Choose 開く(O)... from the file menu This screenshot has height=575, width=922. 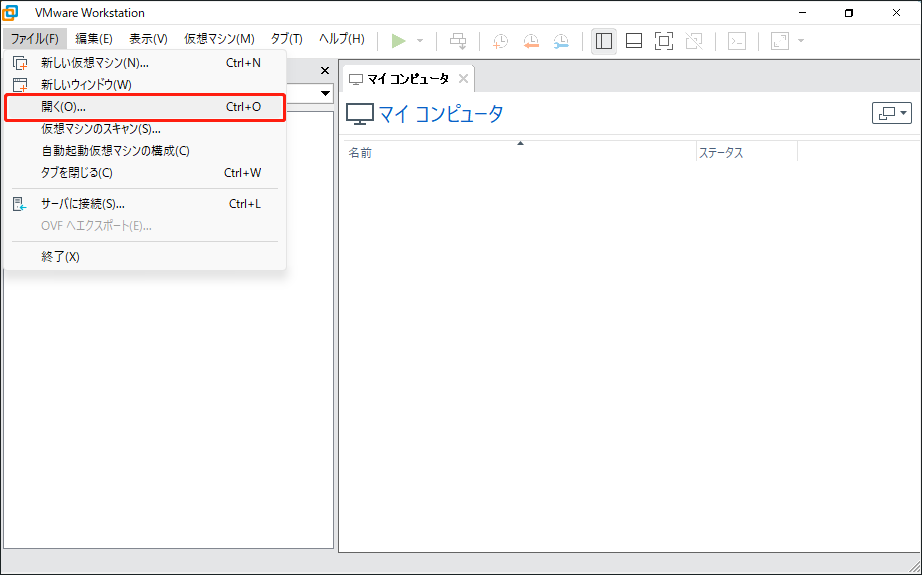(145, 107)
